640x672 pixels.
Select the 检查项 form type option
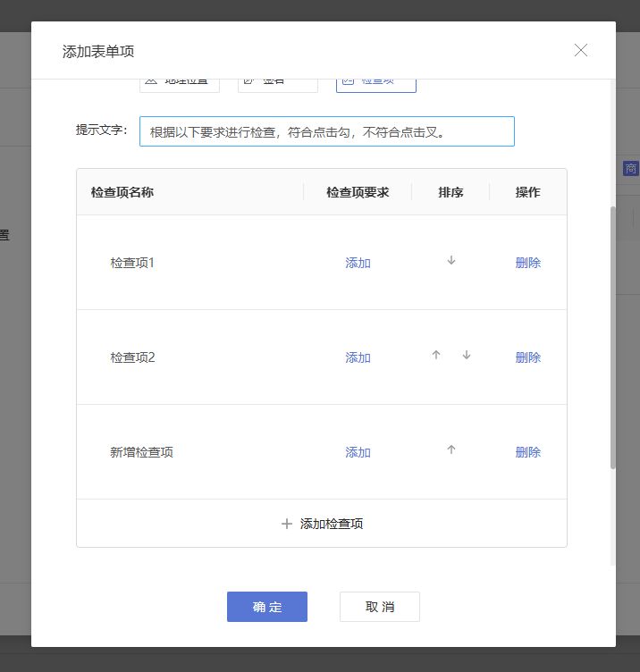click(376, 84)
